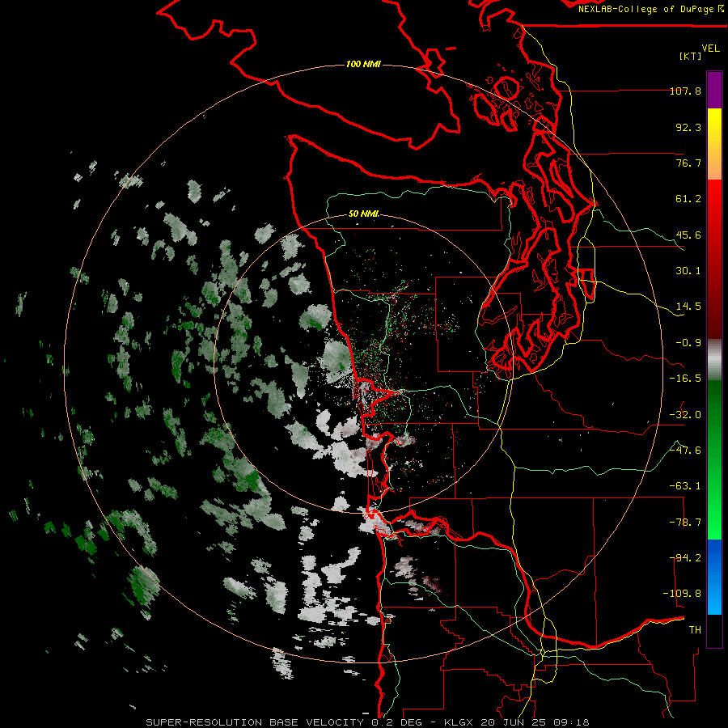Screen dimensions: 728x728
Task: Pick the blue segment of velocity color bar
Action: coord(714,577)
